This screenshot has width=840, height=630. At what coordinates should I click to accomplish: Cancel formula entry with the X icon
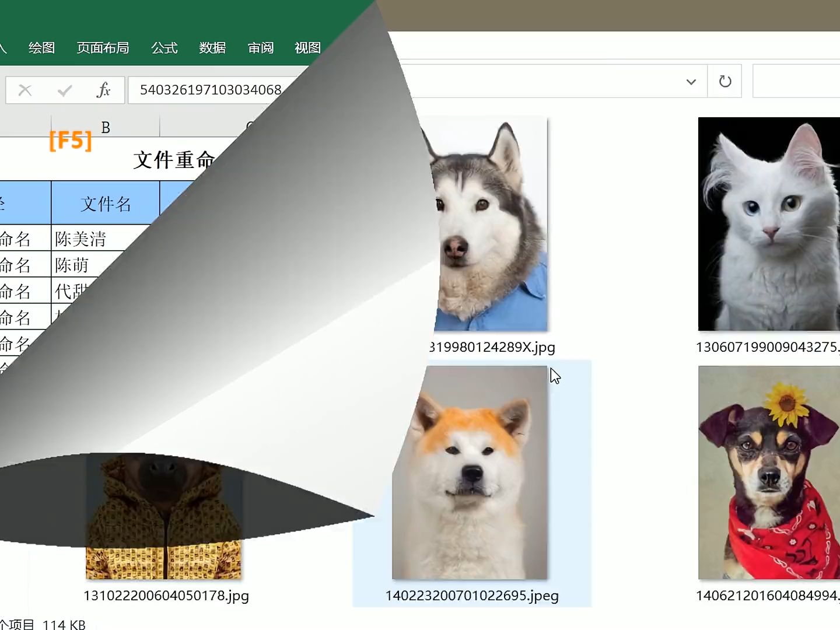point(24,90)
